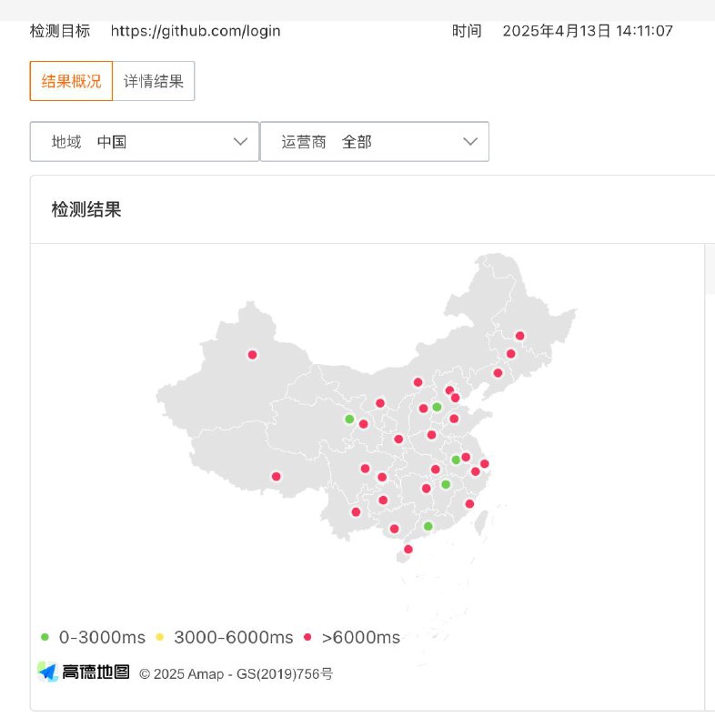This screenshot has height=728, width=715.
Task: Select the red marker in Fujian
Action: coord(469,504)
